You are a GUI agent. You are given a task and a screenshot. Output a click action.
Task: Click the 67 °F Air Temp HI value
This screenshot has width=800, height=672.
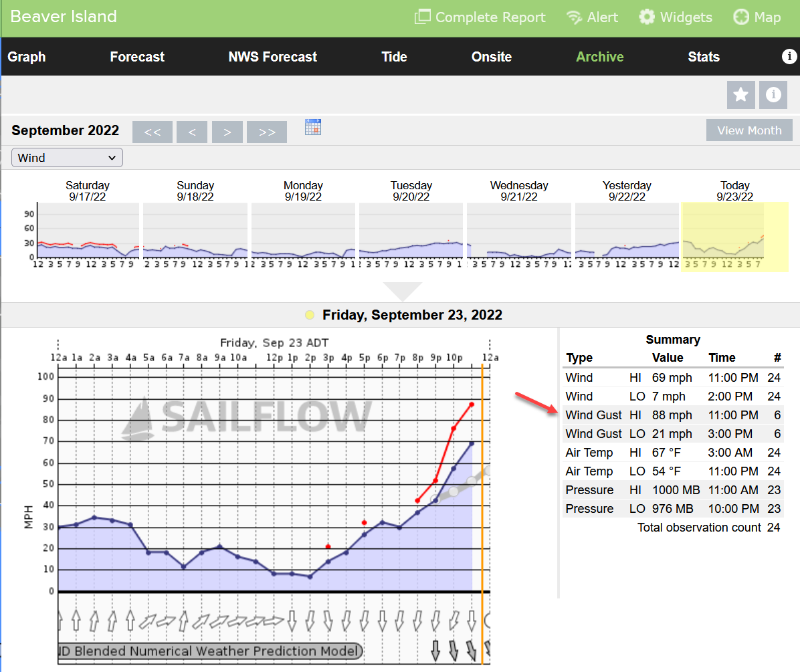click(666, 453)
